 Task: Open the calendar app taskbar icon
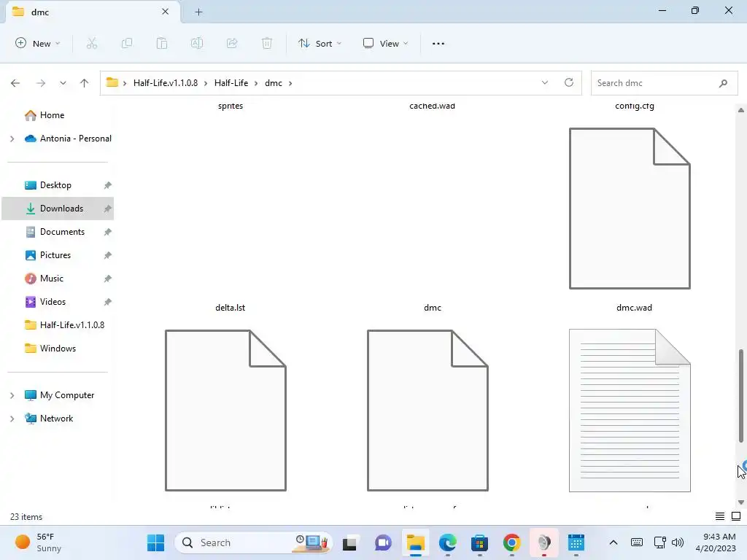coord(576,542)
